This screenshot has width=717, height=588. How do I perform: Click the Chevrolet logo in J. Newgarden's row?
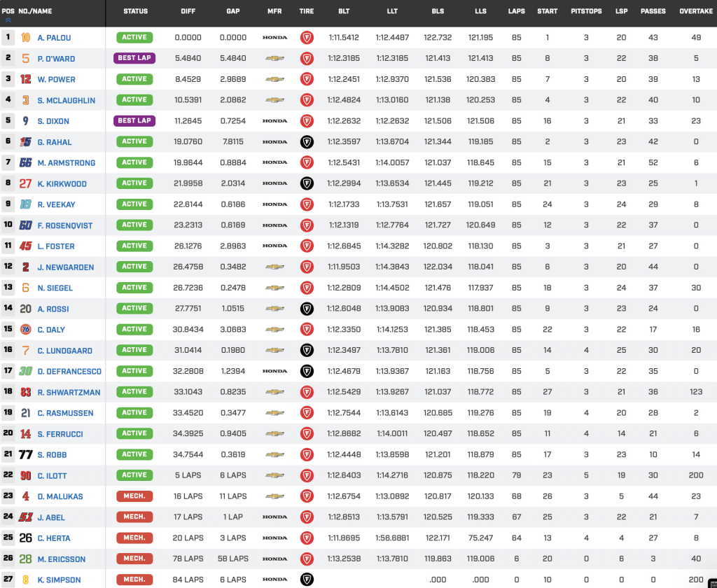pyautogui.click(x=274, y=267)
